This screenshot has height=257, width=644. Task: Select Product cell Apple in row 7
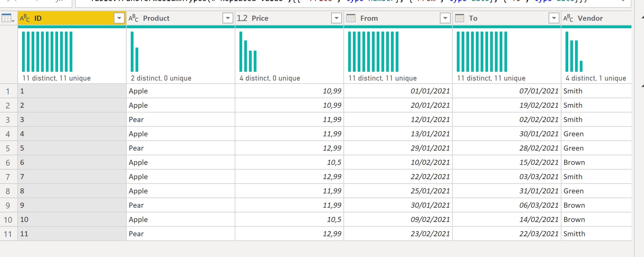(x=181, y=177)
